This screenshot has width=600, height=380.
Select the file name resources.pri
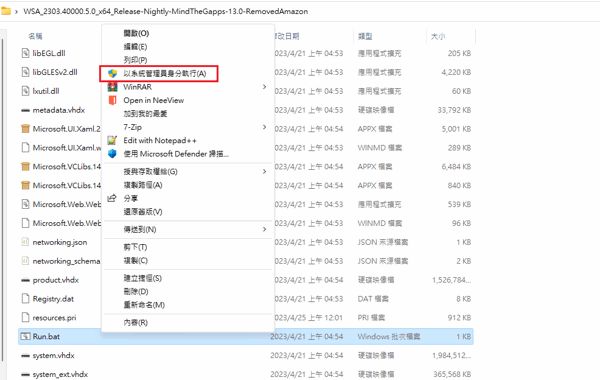pyautogui.click(x=54, y=318)
